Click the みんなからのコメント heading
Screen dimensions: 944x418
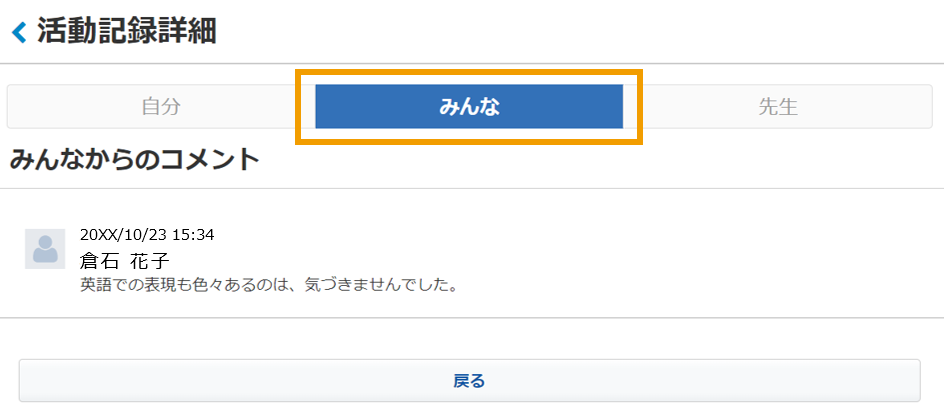click(x=135, y=160)
